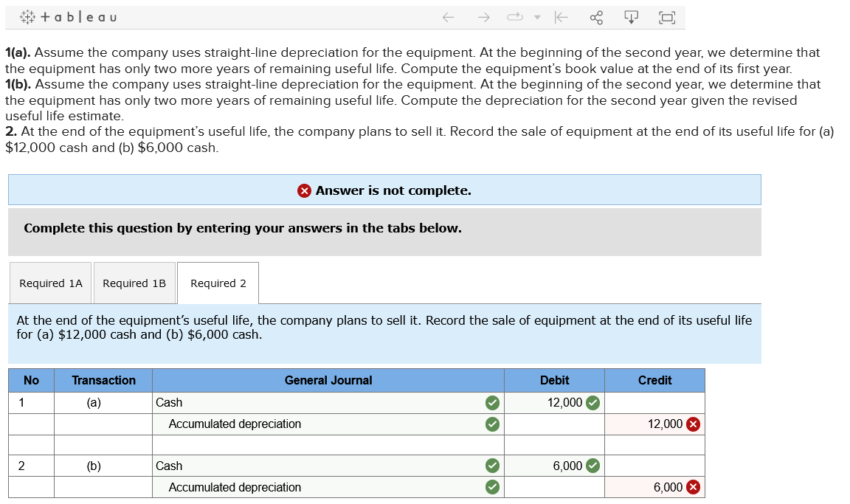Click the Revert to start icon
The image size is (850, 504).
coord(562,16)
